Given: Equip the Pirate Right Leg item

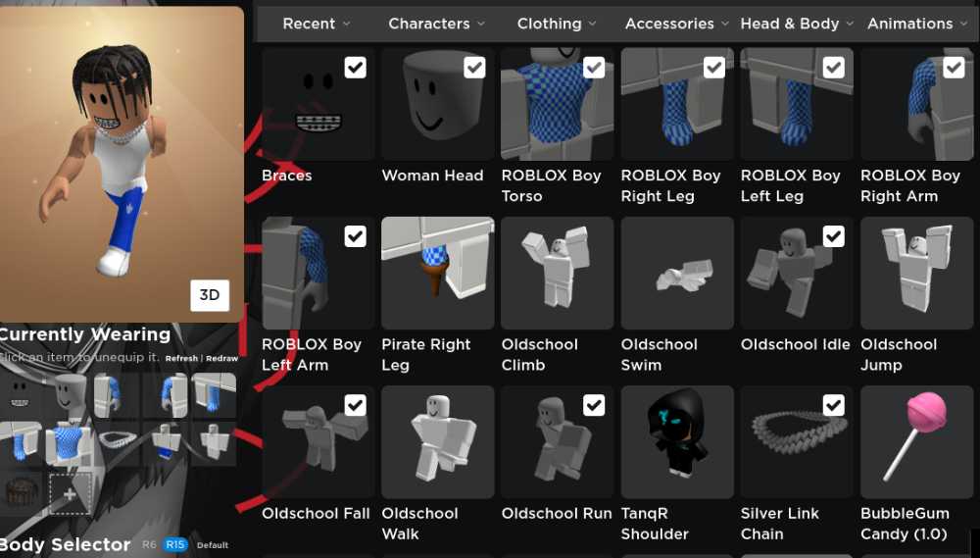Looking at the screenshot, I should (x=437, y=273).
